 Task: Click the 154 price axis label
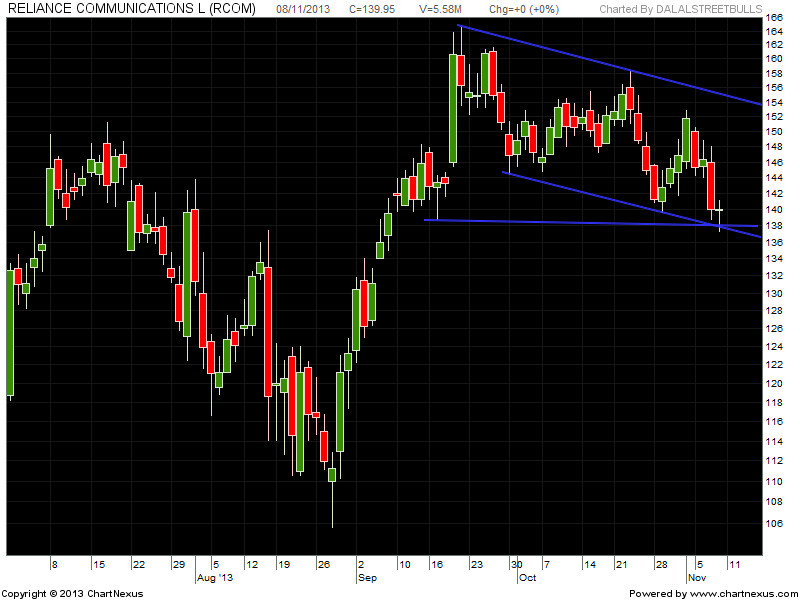point(774,103)
